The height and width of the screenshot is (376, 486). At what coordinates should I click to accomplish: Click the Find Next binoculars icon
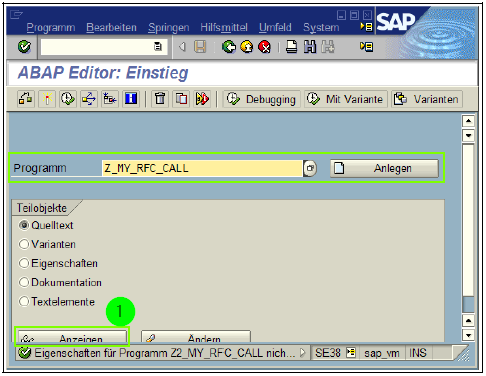[x=328, y=47]
